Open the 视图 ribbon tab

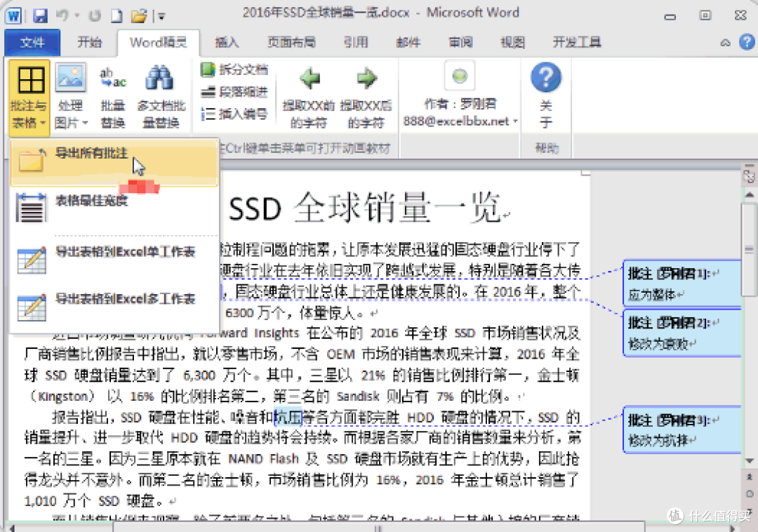pyautogui.click(x=512, y=43)
